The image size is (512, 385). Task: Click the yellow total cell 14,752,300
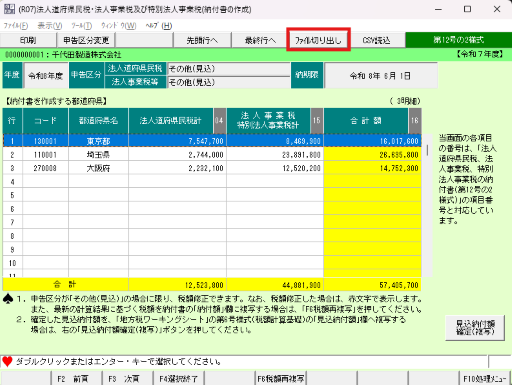click(x=372, y=168)
